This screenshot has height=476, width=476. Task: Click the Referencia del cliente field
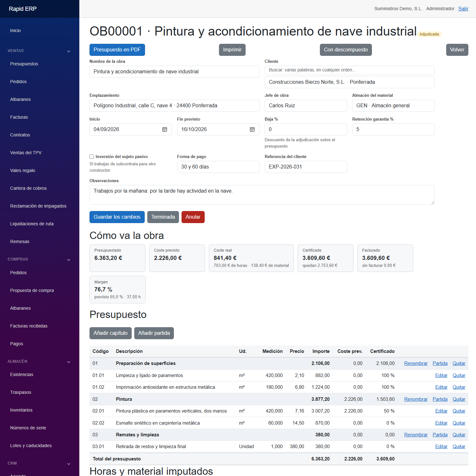(306, 167)
